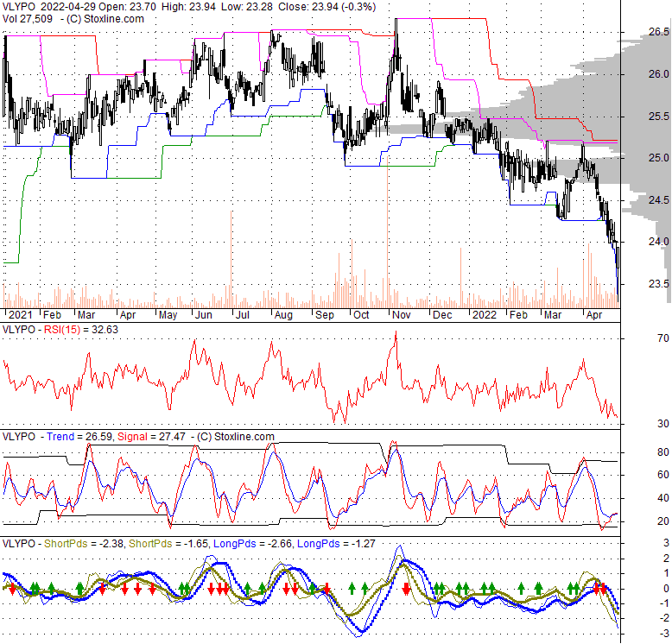Image resolution: width=672 pixels, height=644 pixels.
Task: Select the 2022 label on the time axis
Action: [x=485, y=315]
